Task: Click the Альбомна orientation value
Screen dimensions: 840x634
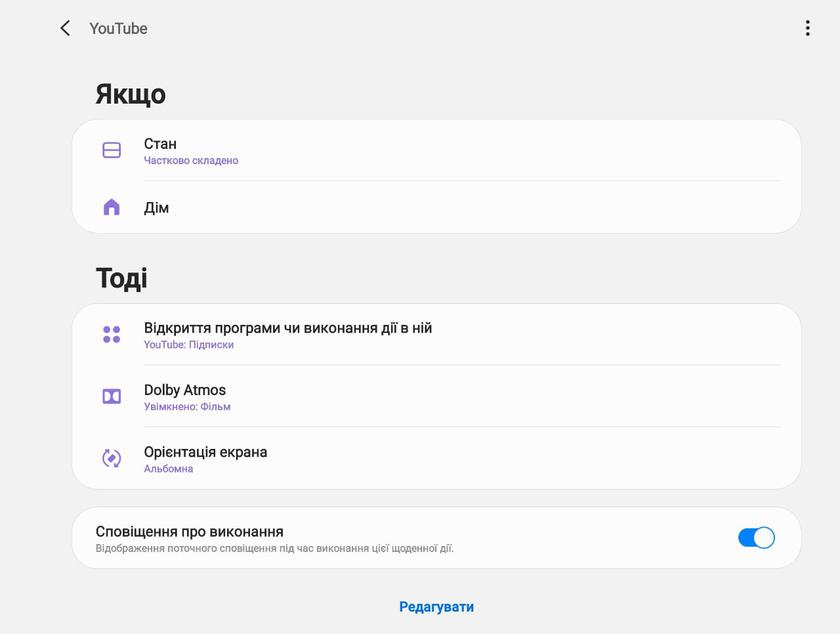Action: point(169,469)
